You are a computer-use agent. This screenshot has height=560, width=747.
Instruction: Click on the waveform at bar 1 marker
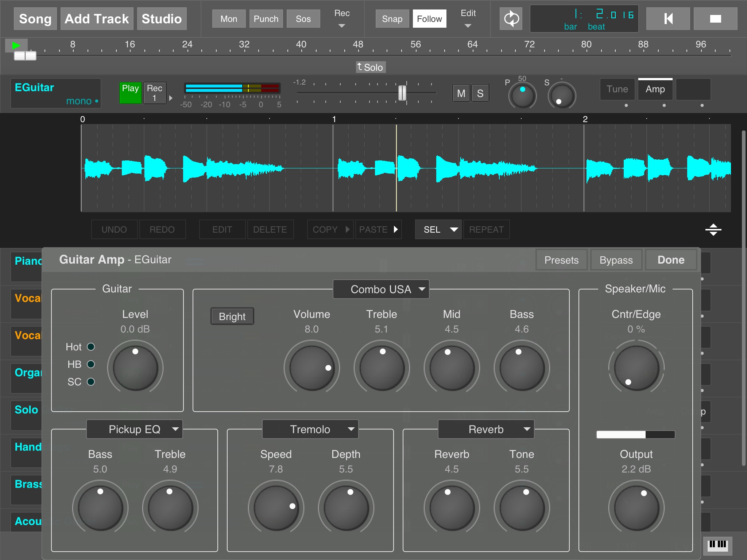coord(333,170)
